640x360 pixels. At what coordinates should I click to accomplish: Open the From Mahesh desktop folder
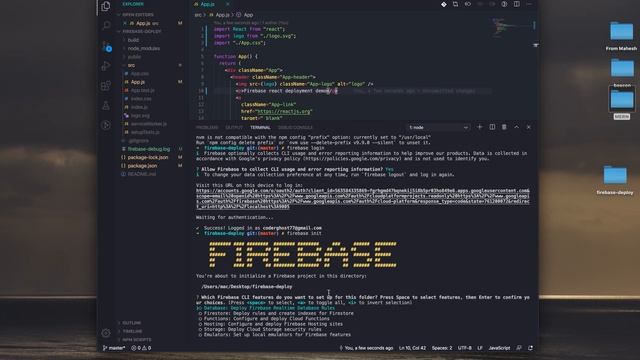[621, 36]
